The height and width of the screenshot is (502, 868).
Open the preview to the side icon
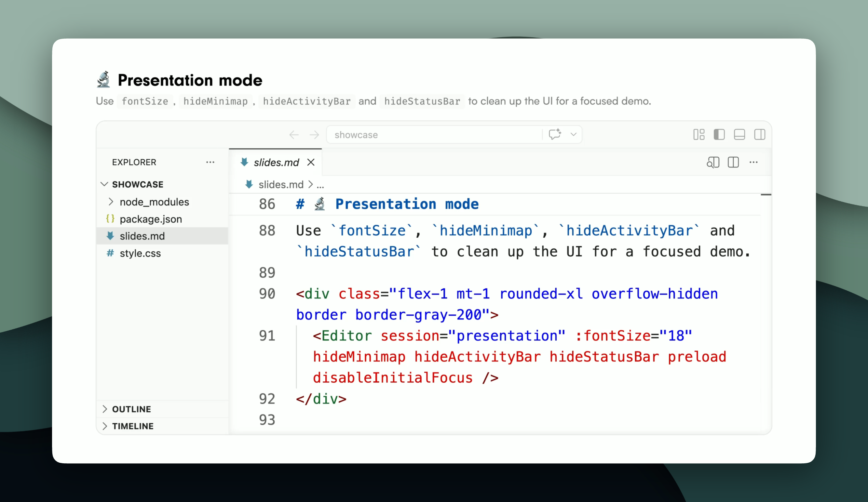point(713,162)
